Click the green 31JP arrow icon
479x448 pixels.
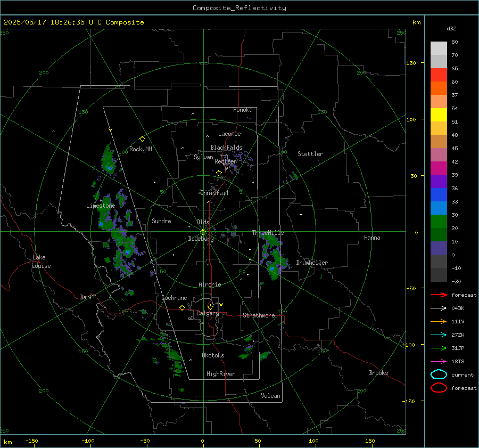[x=439, y=348]
